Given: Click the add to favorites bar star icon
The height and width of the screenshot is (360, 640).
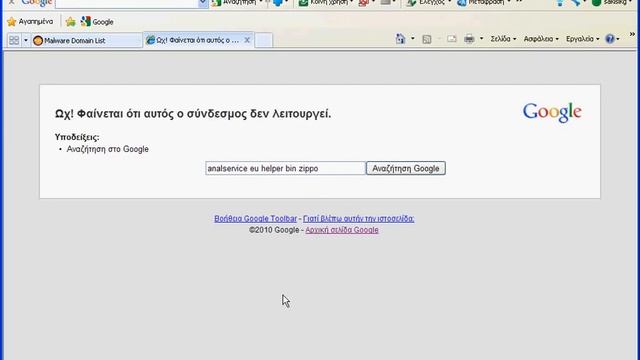Looking at the screenshot, I should pos(71,22).
